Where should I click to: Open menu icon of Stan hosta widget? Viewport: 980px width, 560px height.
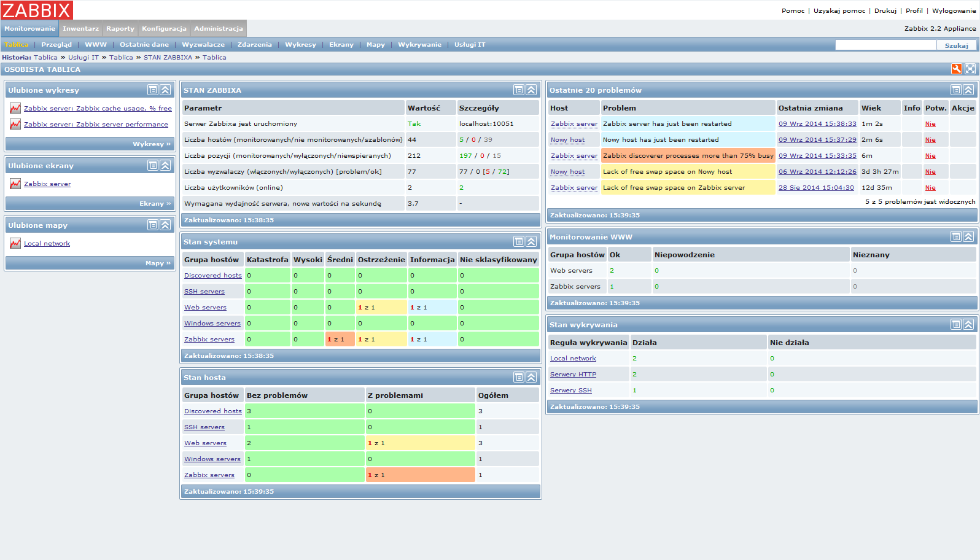[x=519, y=377]
